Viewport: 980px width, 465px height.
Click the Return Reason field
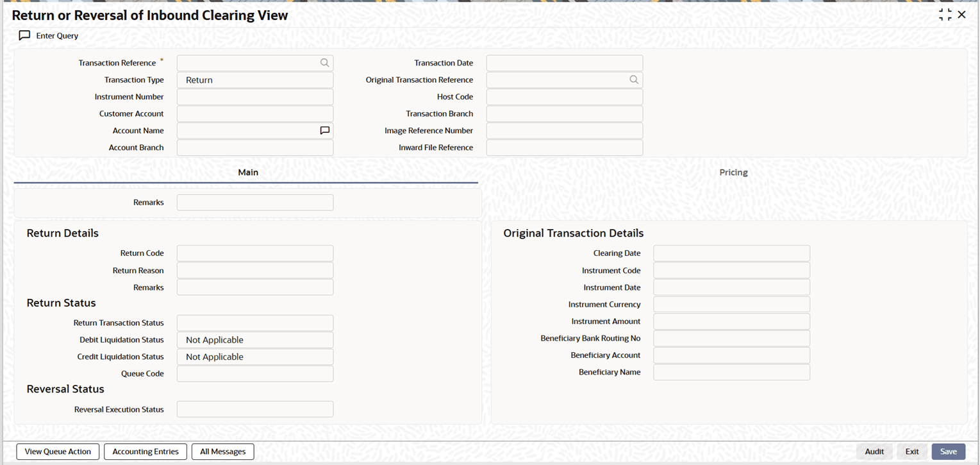point(255,271)
